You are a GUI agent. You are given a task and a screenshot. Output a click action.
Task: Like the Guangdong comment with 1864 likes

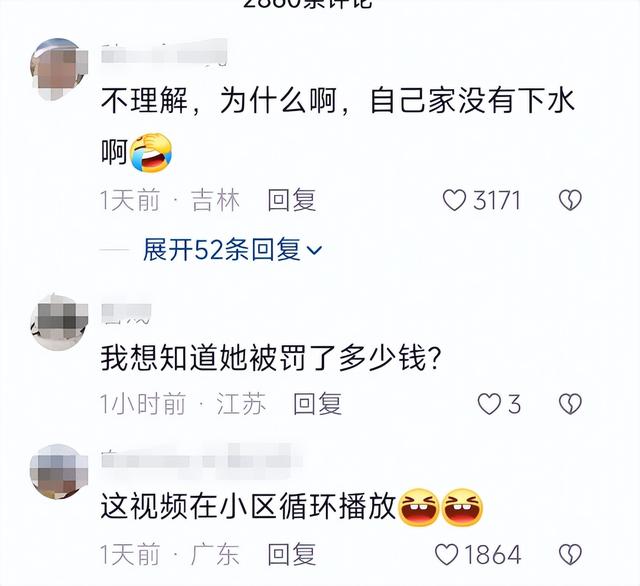(447, 555)
